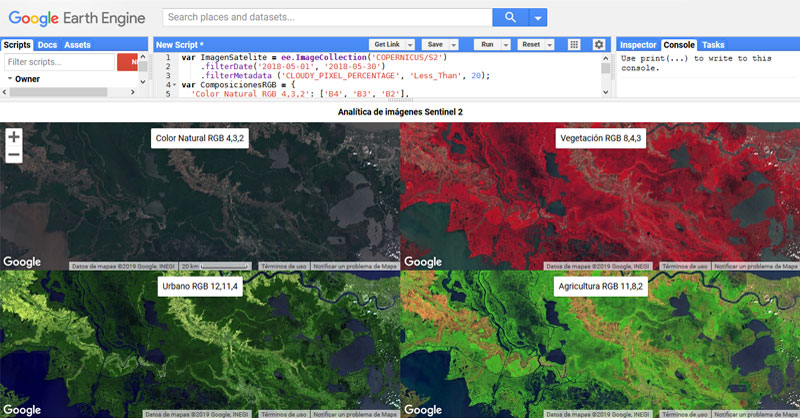Open the Inspector tab
This screenshot has width=800, height=418.
[638, 45]
